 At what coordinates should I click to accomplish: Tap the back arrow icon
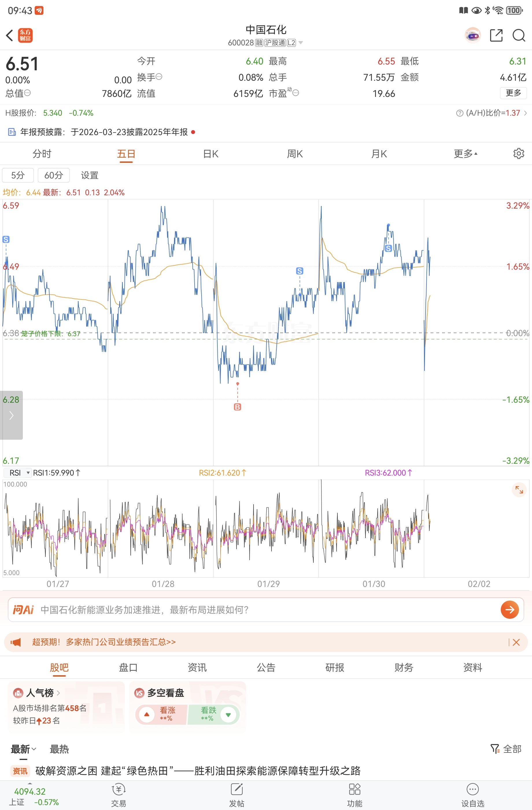point(10,35)
